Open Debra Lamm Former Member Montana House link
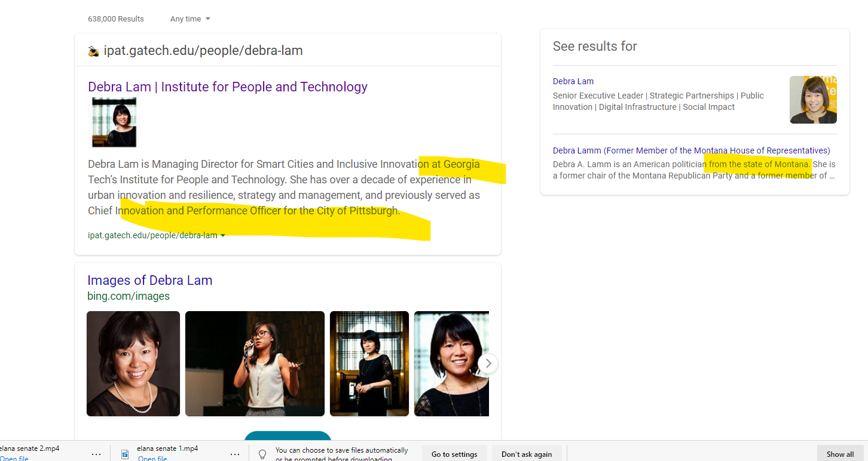Image resolution: width=868 pixels, height=461 pixels. [x=691, y=150]
